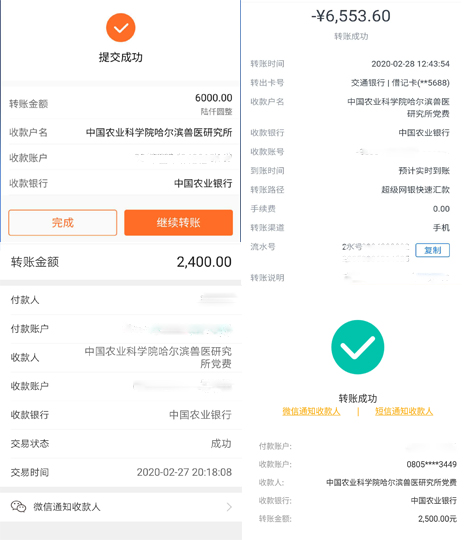Click the green transfer success checkmark icon
Screen dimensions: 466x540
[x=358, y=347]
